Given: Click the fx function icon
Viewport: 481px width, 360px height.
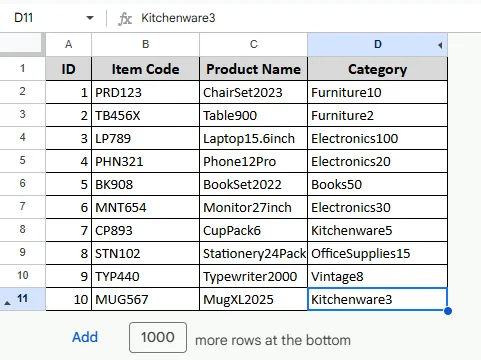Looking at the screenshot, I should pyautogui.click(x=125, y=18).
